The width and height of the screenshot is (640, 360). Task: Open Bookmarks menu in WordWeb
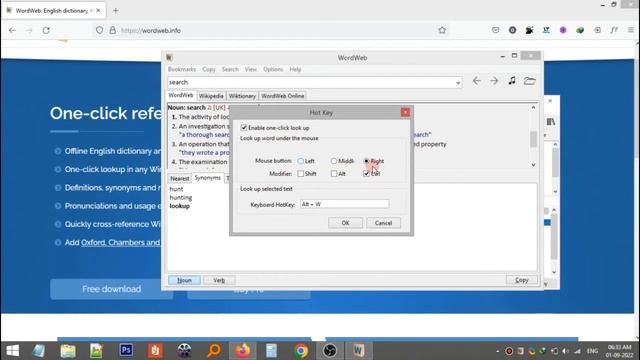pyautogui.click(x=182, y=69)
